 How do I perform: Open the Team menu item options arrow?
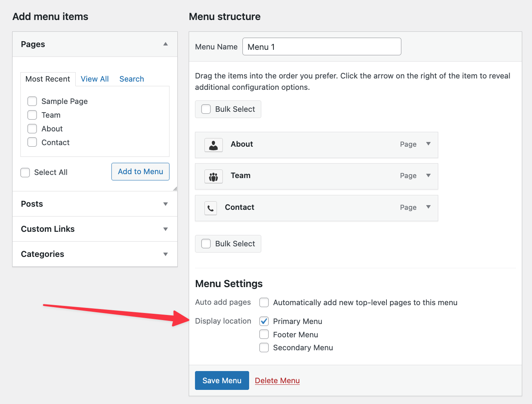coord(428,175)
